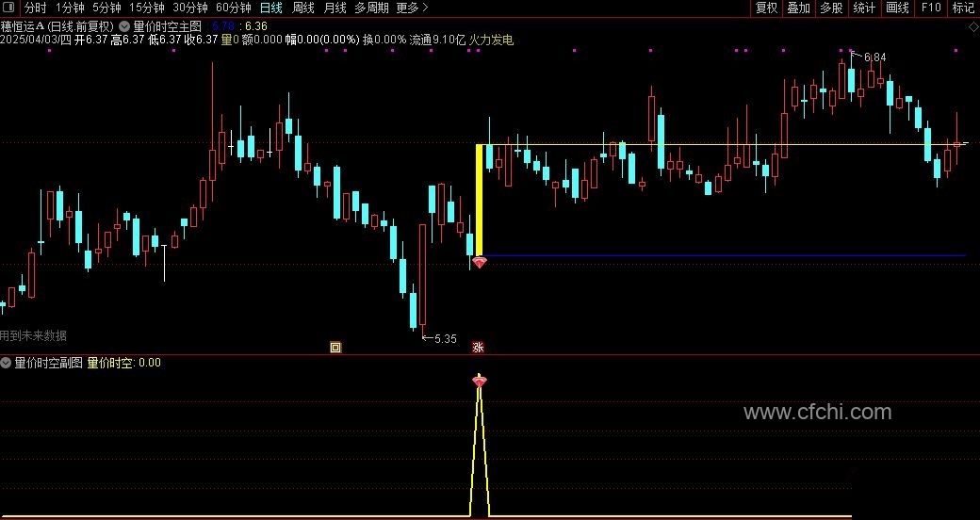
Task: Click the 涨 marker icon below chart
Action: [x=478, y=348]
